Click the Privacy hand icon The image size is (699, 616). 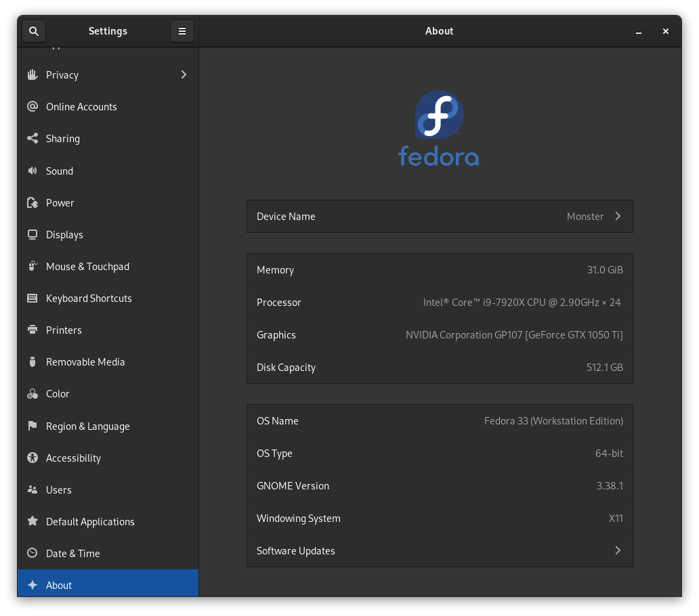tap(32, 75)
